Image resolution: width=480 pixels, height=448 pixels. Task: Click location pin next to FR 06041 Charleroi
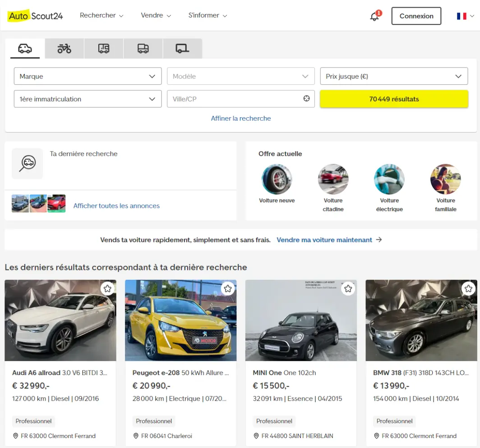(x=136, y=436)
